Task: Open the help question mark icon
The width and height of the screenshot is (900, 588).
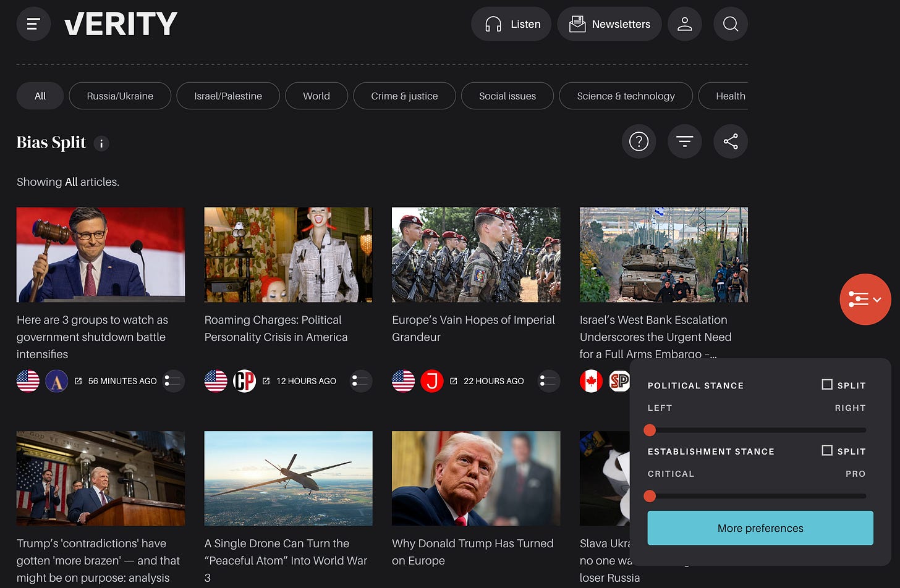Action: 639,141
